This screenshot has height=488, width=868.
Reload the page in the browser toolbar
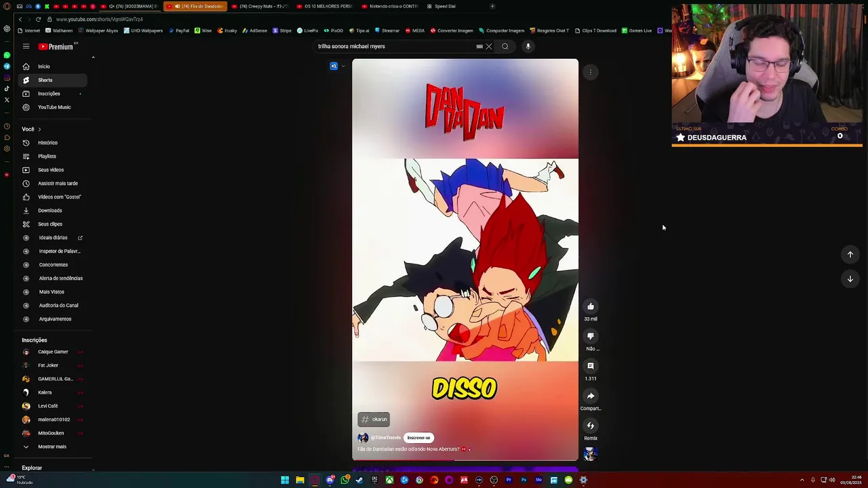coord(38,19)
